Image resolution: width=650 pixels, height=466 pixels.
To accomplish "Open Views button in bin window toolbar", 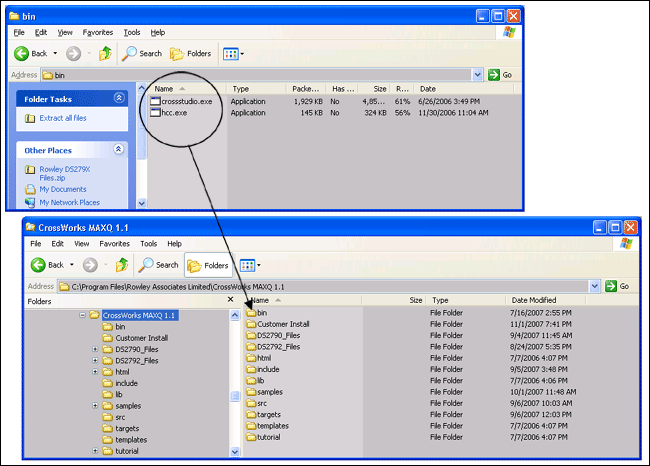I will (233, 53).
